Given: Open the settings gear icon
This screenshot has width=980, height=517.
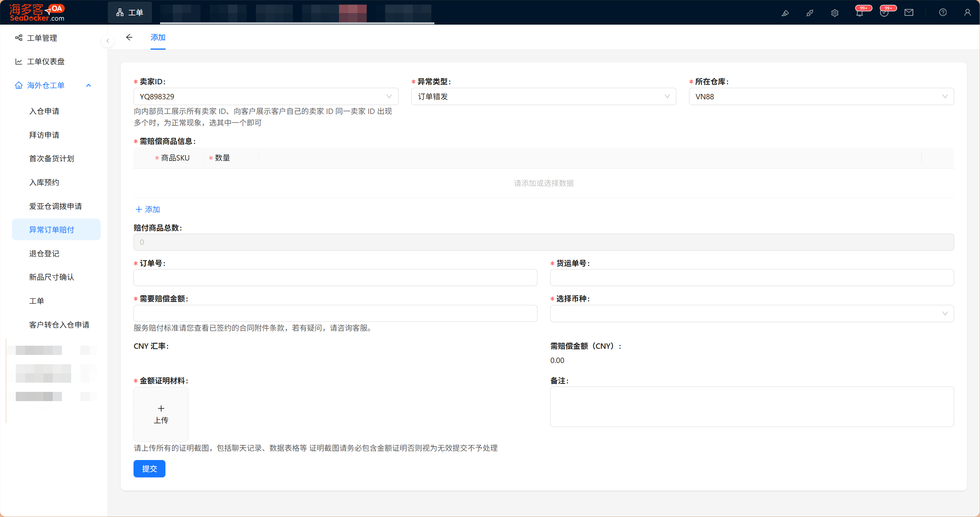Looking at the screenshot, I should coord(835,13).
